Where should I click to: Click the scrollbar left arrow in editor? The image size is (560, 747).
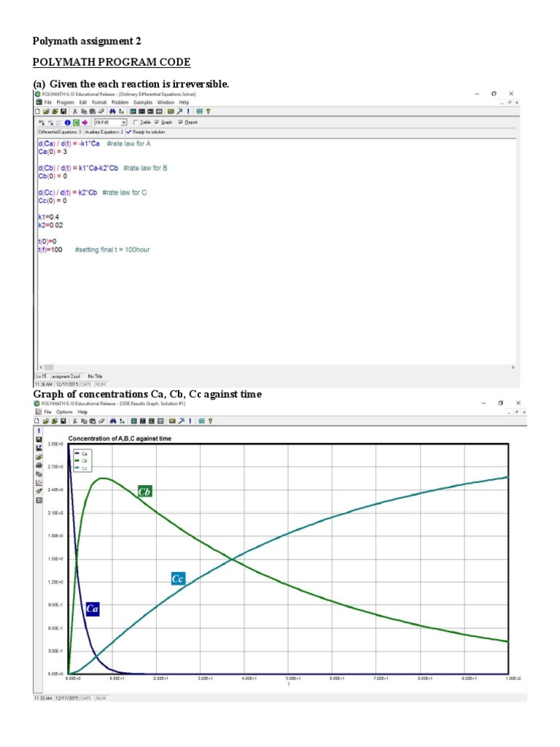pyautogui.click(x=41, y=368)
